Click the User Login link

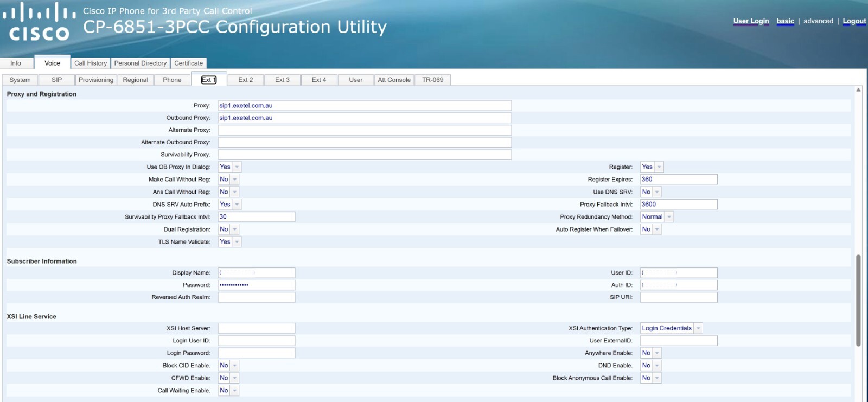(751, 21)
